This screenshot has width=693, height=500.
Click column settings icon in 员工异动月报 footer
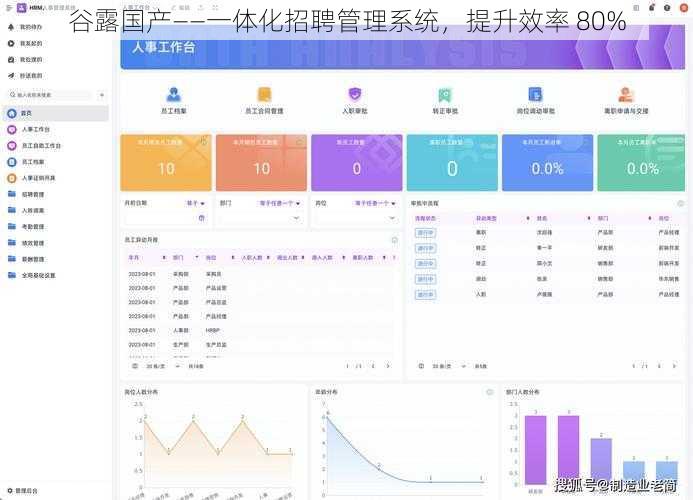click(x=135, y=366)
